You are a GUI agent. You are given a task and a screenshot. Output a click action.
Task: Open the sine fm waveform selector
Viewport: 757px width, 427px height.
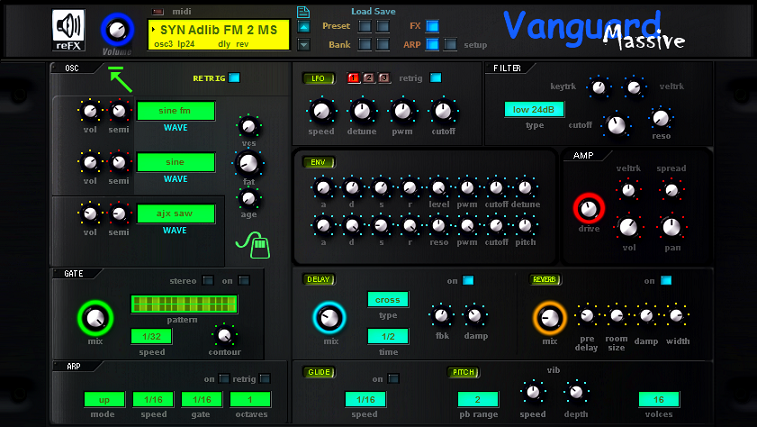(x=176, y=111)
